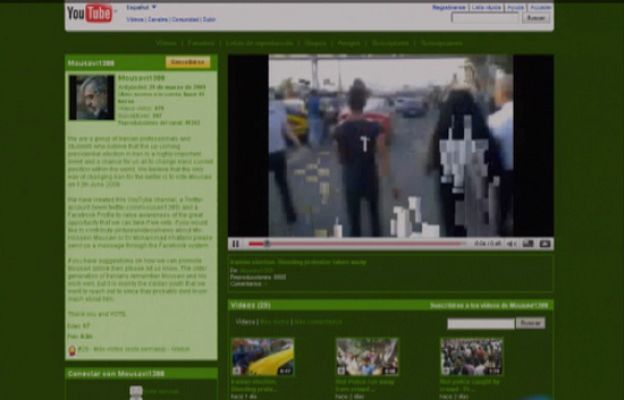Select the 'Más vistos' video sorting tab
The height and width of the screenshot is (400, 624).
(x=273, y=322)
